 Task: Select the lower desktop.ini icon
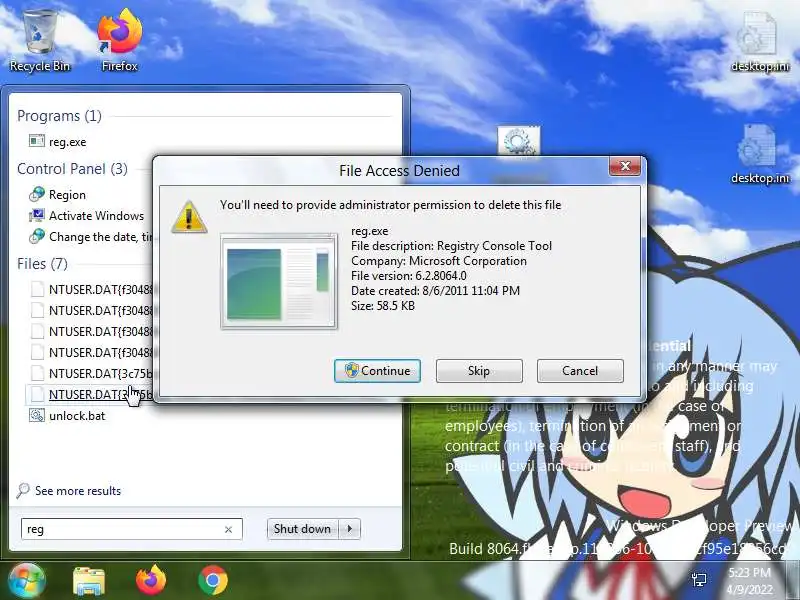pos(759,154)
